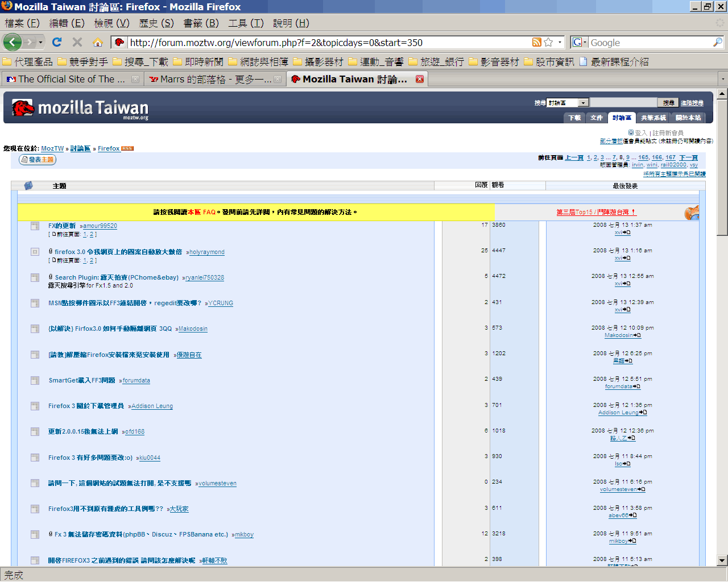This screenshot has height=582, width=728.
Task: Subscribe via the orange RSS feed icon in the address bar
Action: click(536, 42)
